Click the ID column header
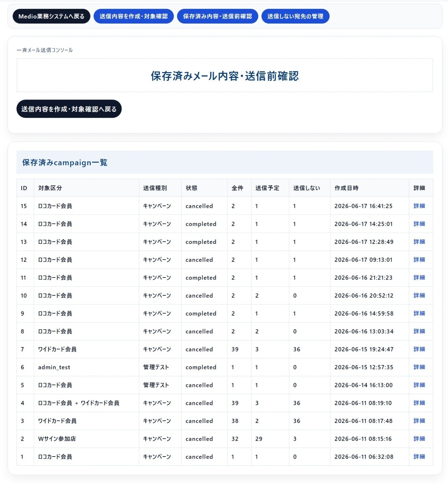This screenshot has height=485, width=448. point(25,188)
